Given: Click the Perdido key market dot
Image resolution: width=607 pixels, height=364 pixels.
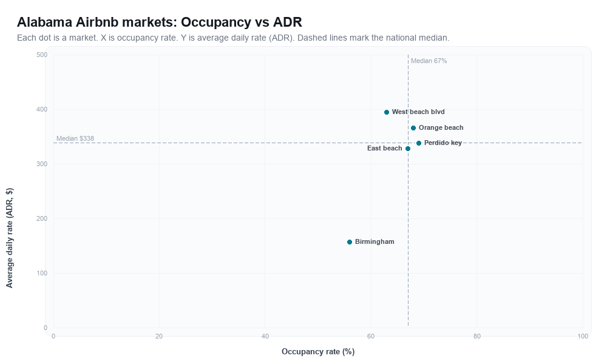Looking at the screenshot, I should coord(418,143).
